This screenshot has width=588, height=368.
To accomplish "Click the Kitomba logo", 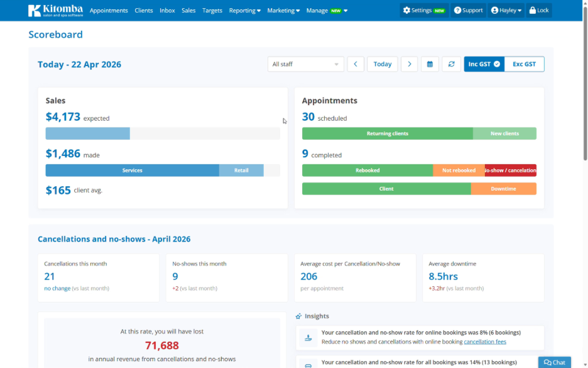I will pos(55,11).
